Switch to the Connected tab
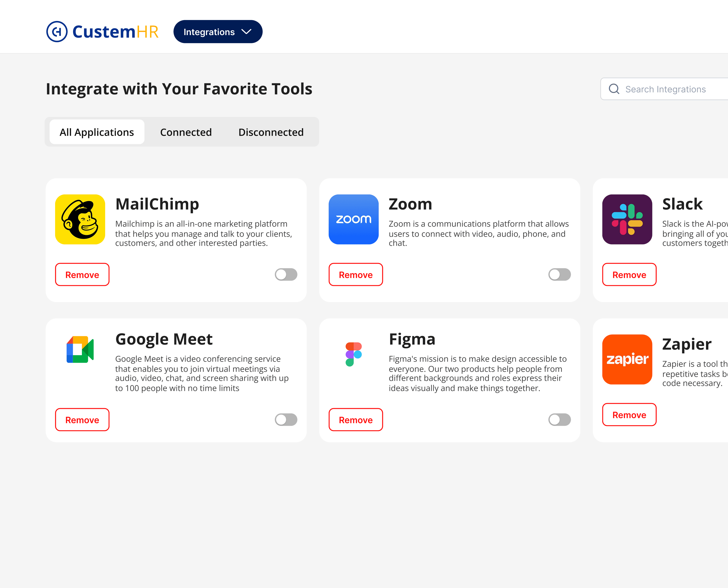This screenshot has height=588, width=728. 186,132
